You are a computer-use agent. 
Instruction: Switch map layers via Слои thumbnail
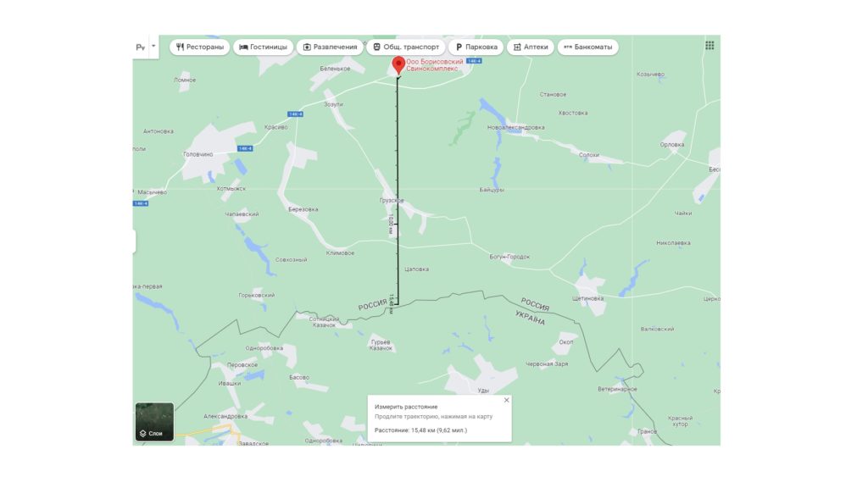point(154,422)
